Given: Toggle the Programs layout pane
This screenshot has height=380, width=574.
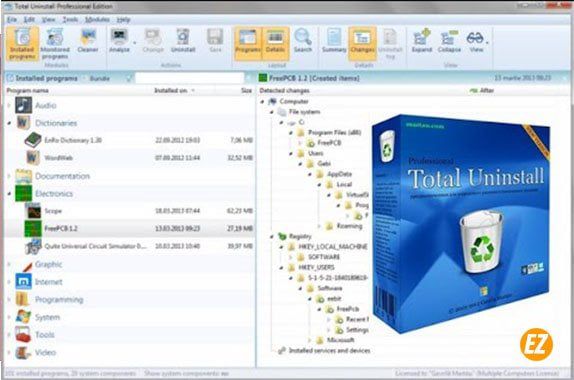Looking at the screenshot, I should [248, 43].
